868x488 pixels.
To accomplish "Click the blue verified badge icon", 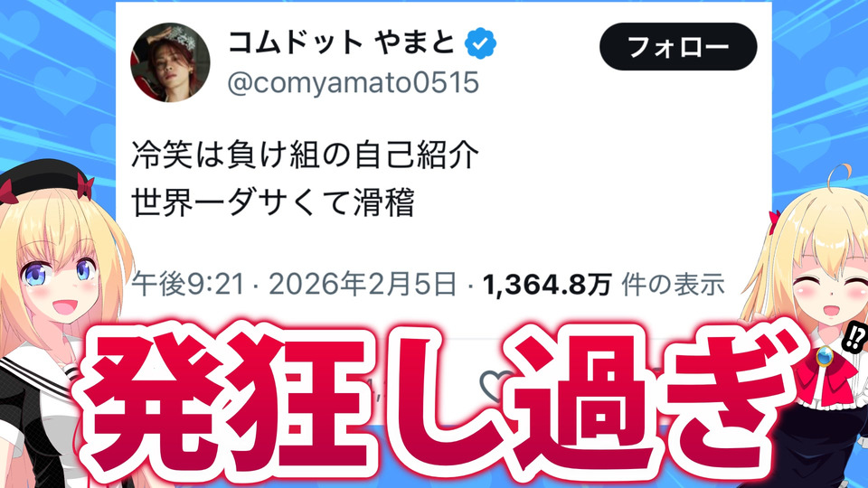I will click(x=480, y=43).
